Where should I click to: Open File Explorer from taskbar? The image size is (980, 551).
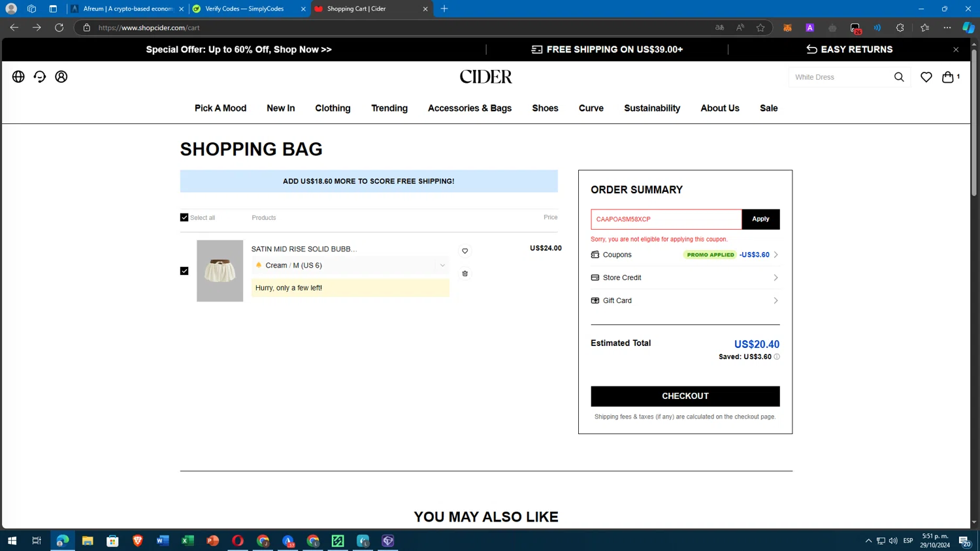click(88, 541)
